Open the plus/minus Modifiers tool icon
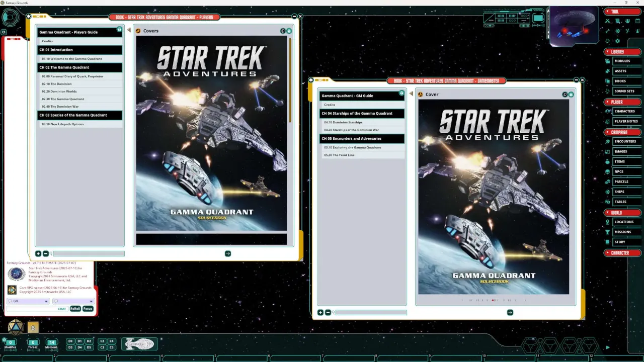The width and height of the screenshot is (644, 362). pos(627,31)
